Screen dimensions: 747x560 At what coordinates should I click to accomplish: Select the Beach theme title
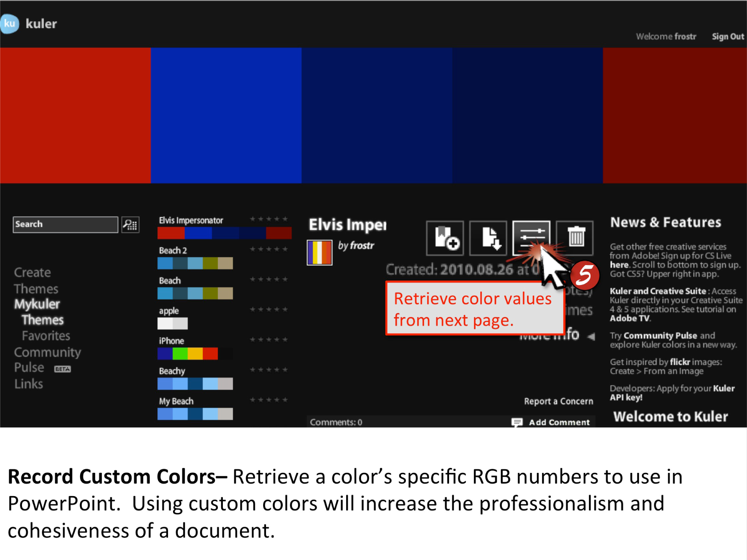pos(170,281)
